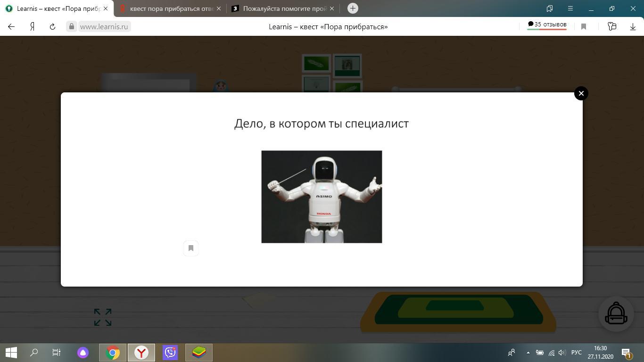Open the browser main menu
Screen dimensions: 644x362
tap(570, 8)
